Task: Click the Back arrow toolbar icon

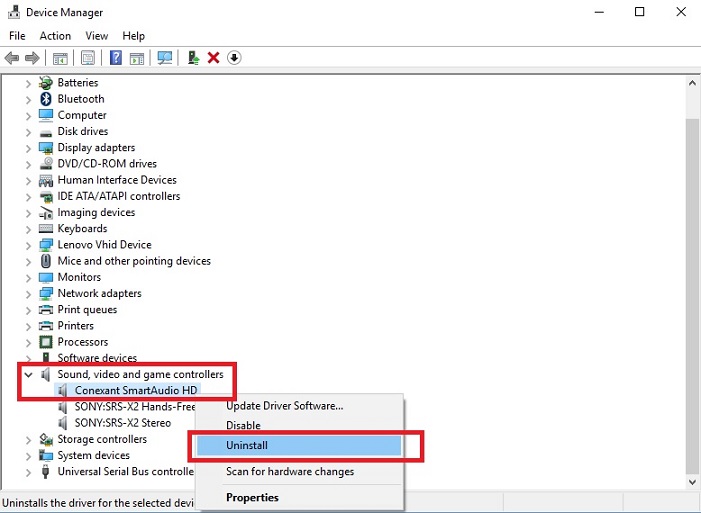Action: coord(12,58)
